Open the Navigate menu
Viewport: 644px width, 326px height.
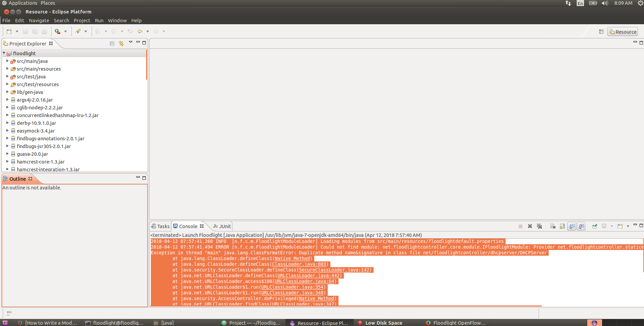(x=39, y=21)
